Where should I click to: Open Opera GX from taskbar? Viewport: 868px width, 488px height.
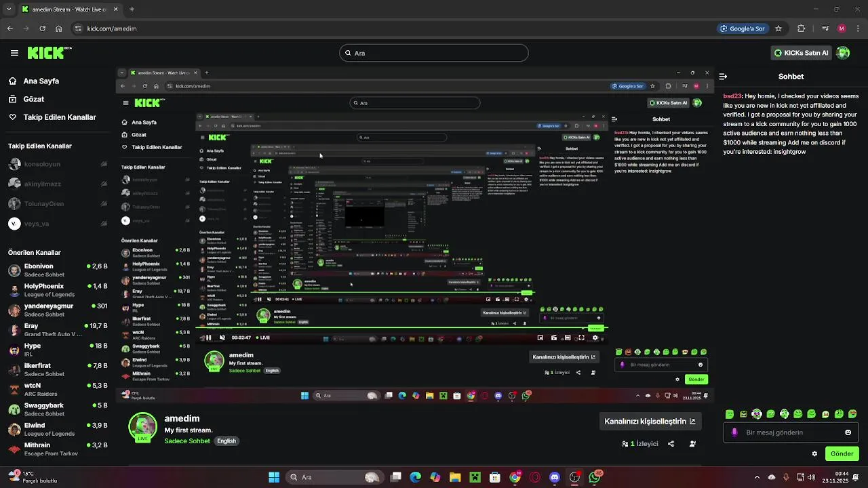535,477
